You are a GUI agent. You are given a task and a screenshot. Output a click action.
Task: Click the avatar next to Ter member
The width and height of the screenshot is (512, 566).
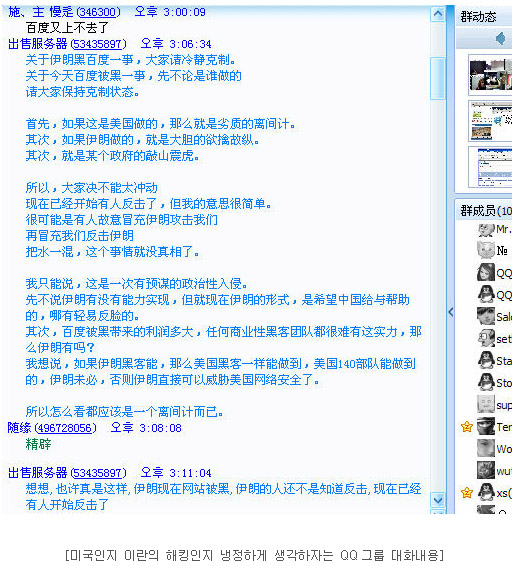[486, 426]
